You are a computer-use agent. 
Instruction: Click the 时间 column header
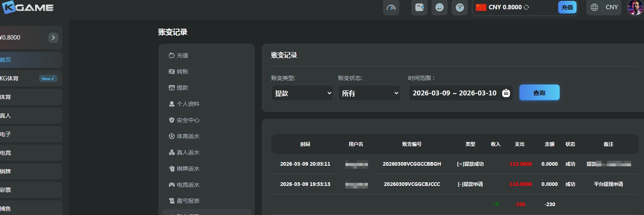click(305, 144)
